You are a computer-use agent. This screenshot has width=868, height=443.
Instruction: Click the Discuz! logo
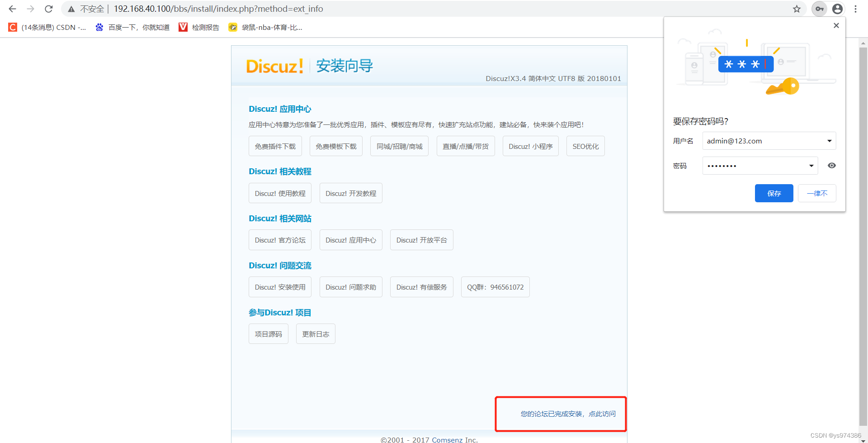pyautogui.click(x=274, y=66)
